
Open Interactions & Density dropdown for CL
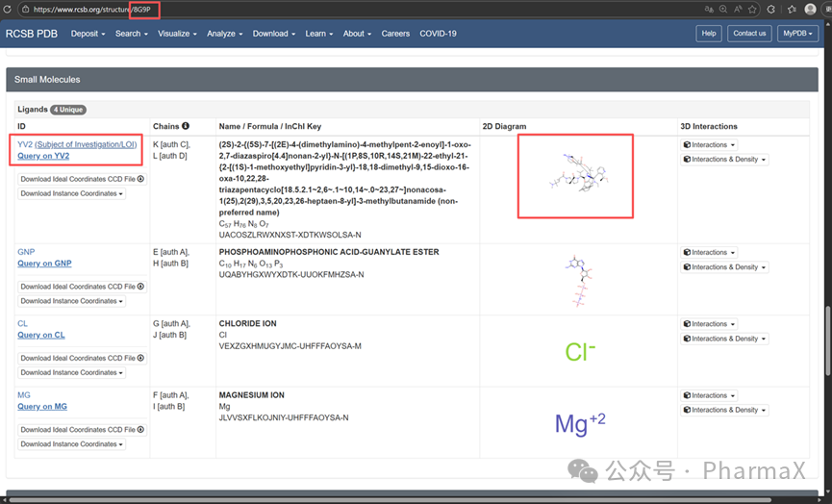[x=724, y=339]
